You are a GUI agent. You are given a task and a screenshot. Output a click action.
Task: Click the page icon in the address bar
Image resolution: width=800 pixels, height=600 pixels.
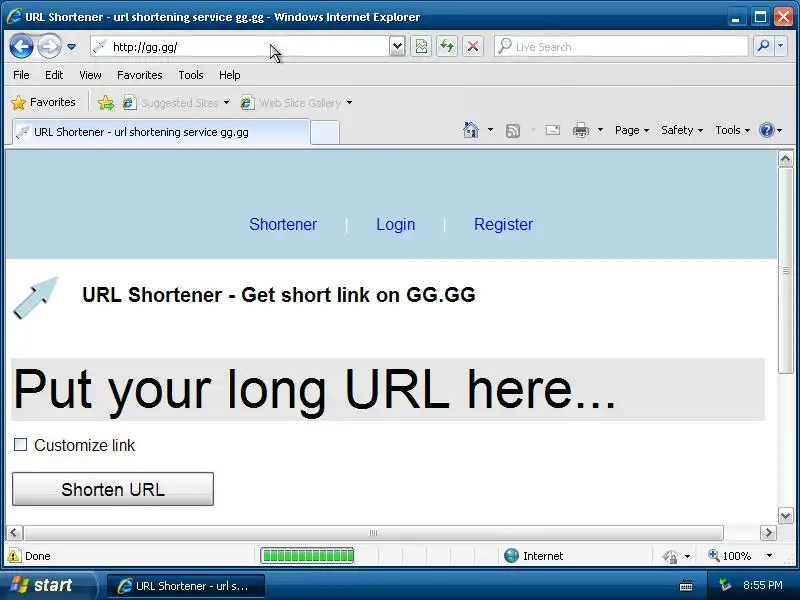pyautogui.click(x=101, y=47)
